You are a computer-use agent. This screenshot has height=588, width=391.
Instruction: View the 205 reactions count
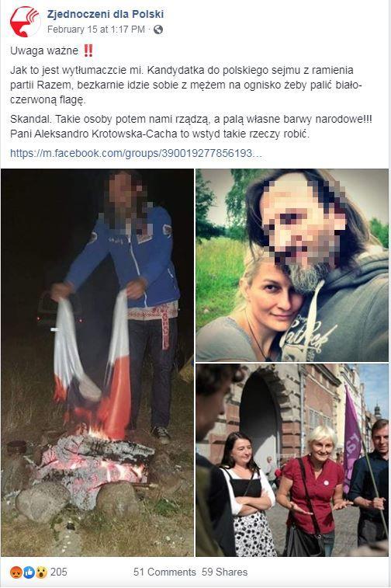(x=59, y=572)
